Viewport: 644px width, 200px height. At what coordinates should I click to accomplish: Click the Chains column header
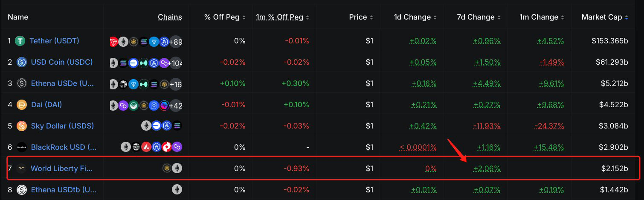click(170, 17)
